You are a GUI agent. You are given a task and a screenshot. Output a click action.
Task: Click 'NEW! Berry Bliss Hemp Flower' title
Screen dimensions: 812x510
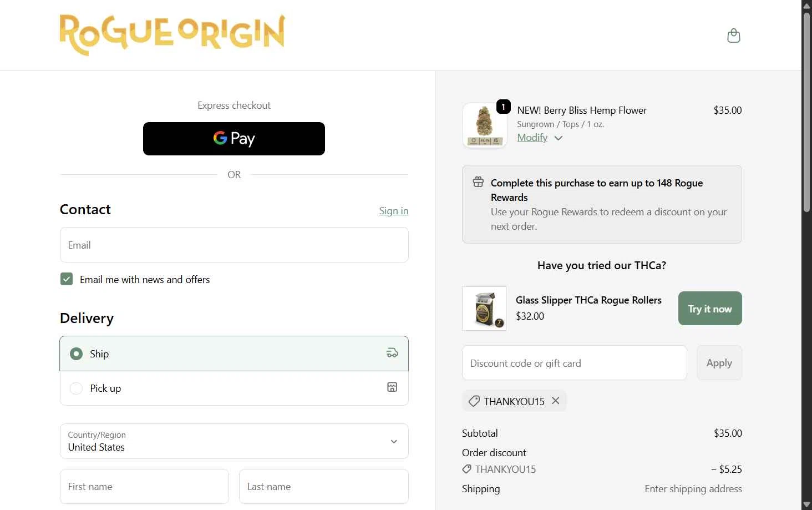[x=582, y=110]
